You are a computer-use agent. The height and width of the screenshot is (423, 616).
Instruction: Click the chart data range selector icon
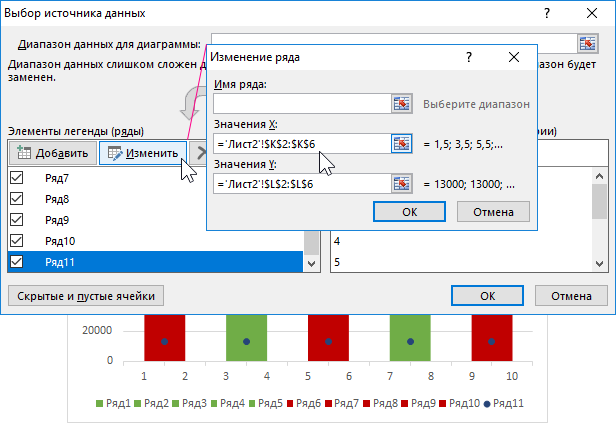coord(587,43)
